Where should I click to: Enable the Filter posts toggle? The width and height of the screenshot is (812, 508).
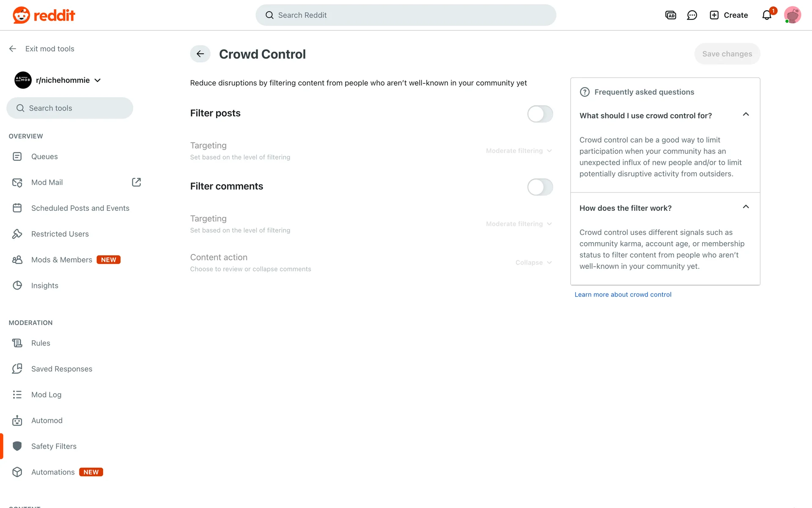(540, 114)
